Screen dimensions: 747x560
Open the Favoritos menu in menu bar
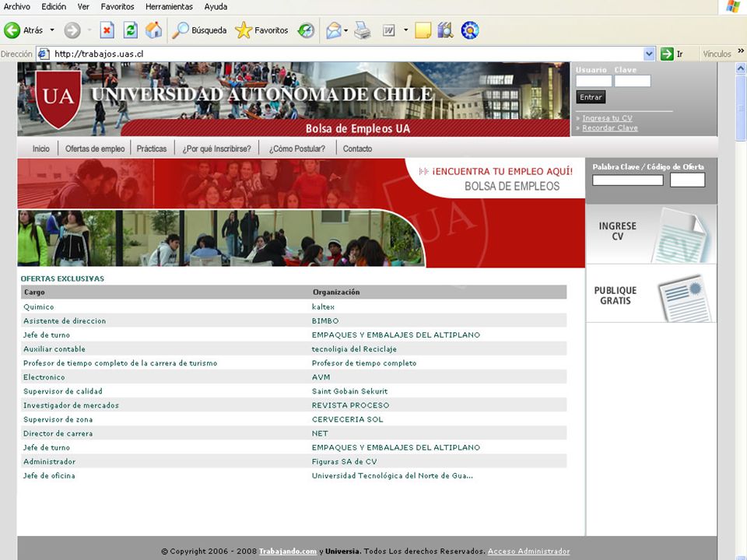pyautogui.click(x=117, y=7)
